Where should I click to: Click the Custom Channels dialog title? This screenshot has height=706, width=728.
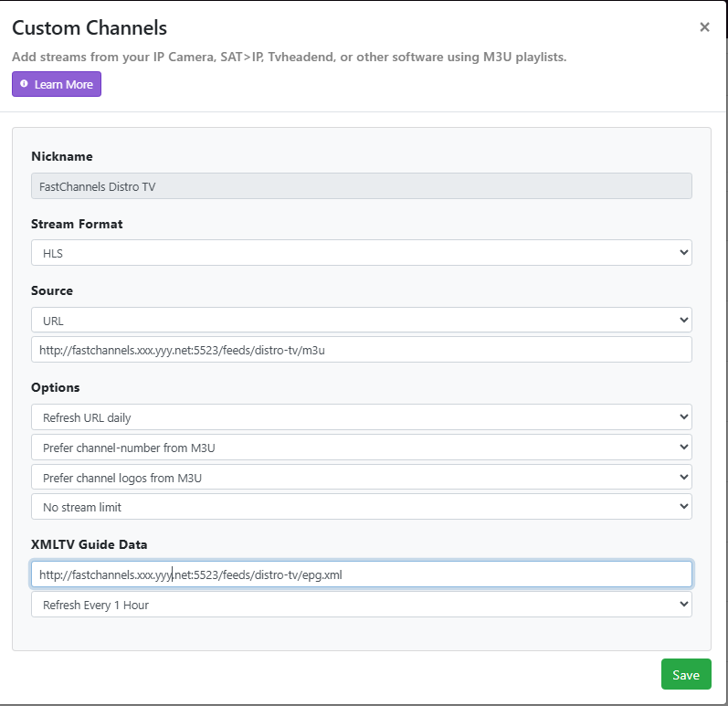90,28
